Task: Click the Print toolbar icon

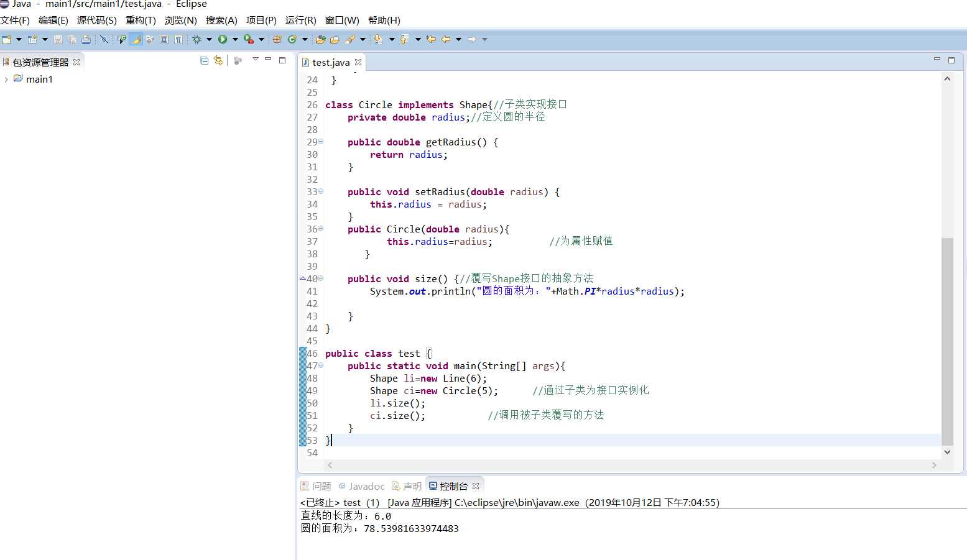Action: [86, 39]
